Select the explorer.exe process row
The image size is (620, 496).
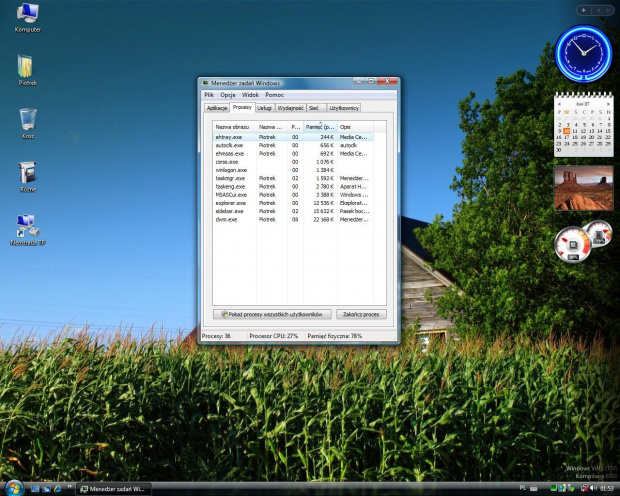tap(230, 202)
